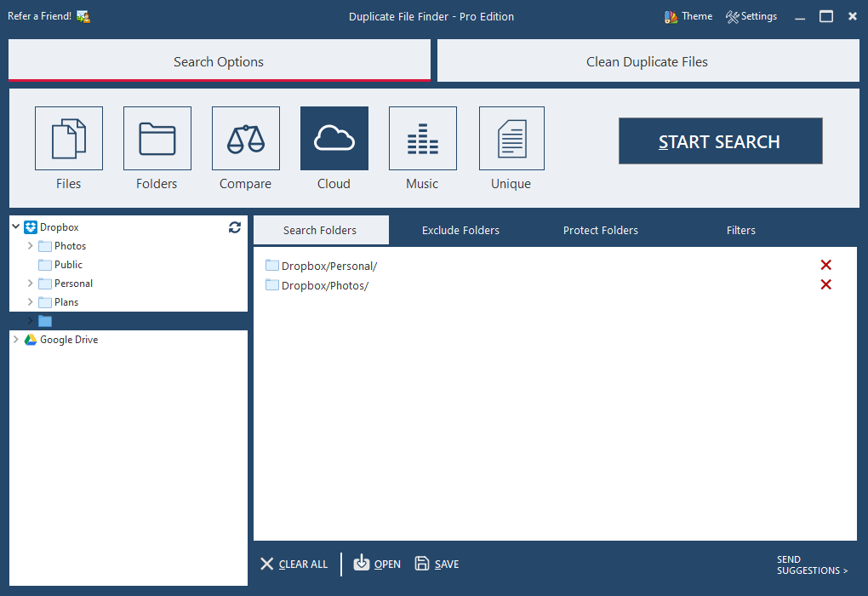Click the Personal folder icon in tree
This screenshot has height=596, width=868.
pyautogui.click(x=45, y=284)
